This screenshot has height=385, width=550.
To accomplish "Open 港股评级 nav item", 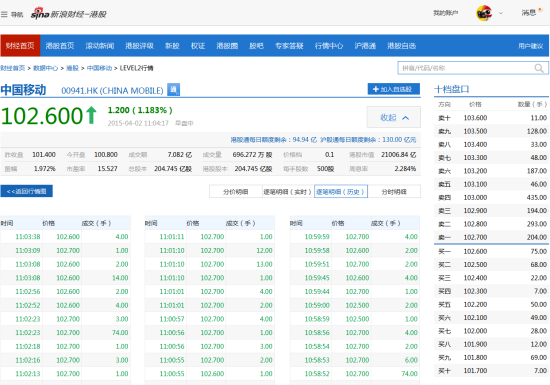I will tap(139, 46).
